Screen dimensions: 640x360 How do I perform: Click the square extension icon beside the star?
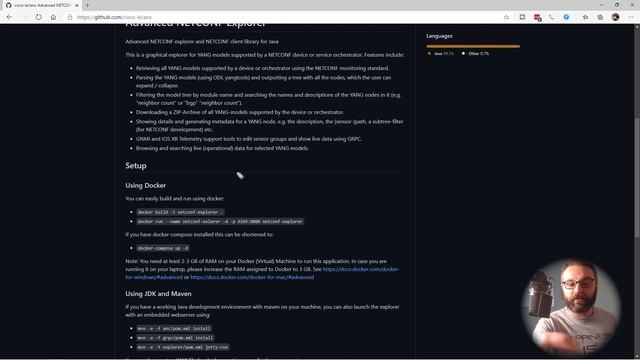522,17
